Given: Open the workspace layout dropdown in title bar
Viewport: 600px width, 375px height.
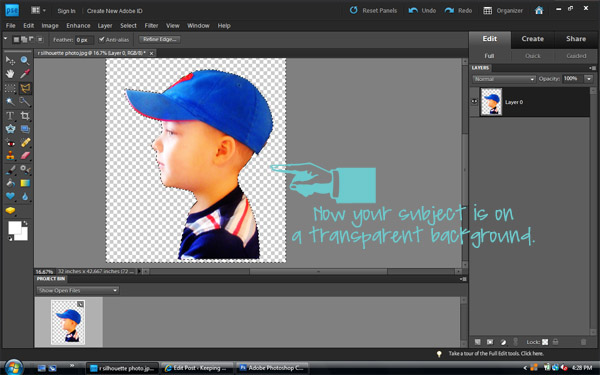Looking at the screenshot, I should point(38,10).
